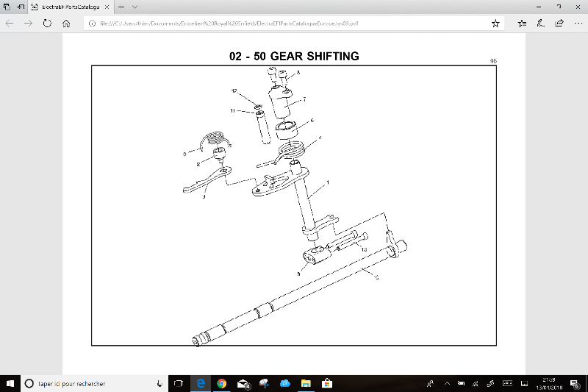Open the Favorites hub
The width and height of the screenshot is (588, 392).
click(x=522, y=24)
